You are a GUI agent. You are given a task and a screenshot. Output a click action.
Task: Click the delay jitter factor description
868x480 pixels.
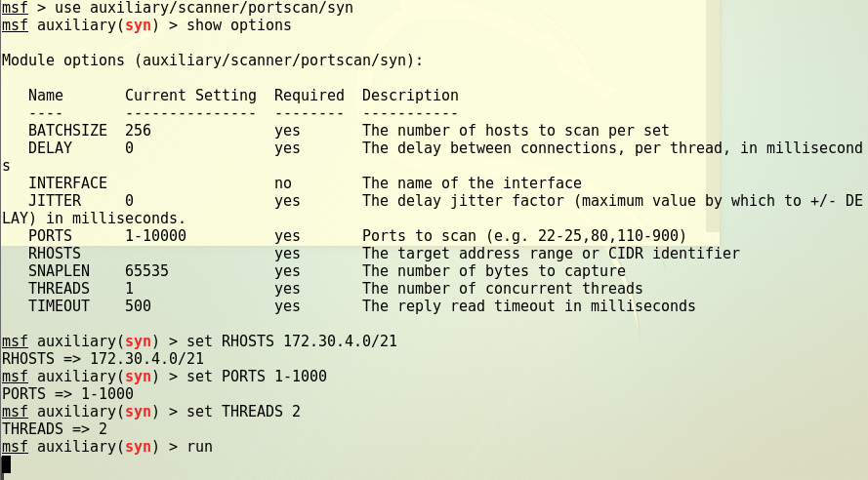point(612,201)
